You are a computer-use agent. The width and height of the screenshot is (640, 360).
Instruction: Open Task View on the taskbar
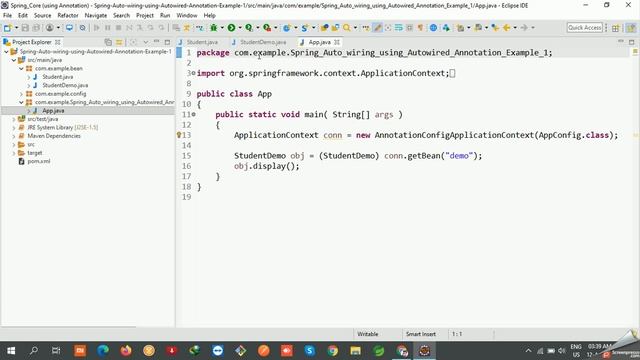pos(56,351)
